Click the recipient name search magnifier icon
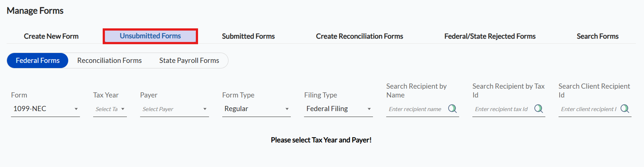This screenshot has width=644, height=167. click(x=452, y=109)
